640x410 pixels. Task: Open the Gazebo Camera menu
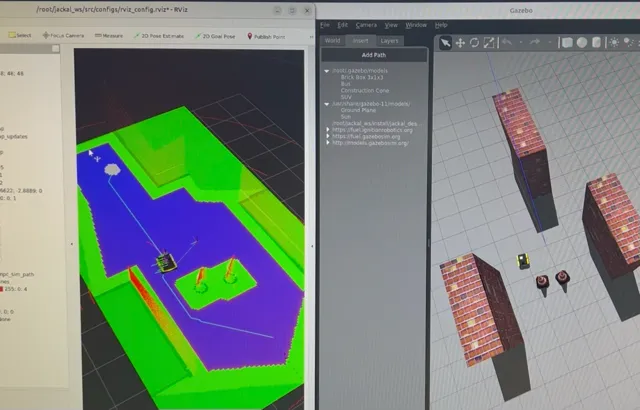pyautogui.click(x=366, y=25)
